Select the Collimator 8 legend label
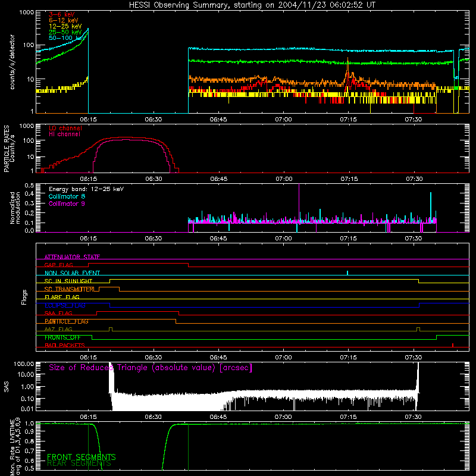Screen dimensions: 476x476 [x=67, y=196]
